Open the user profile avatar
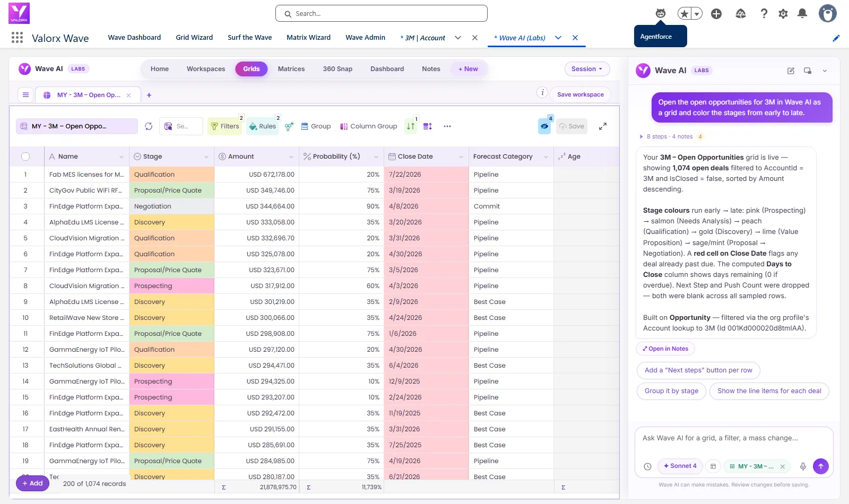Image resolution: width=849 pixels, height=504 pixels. [827, 14]
